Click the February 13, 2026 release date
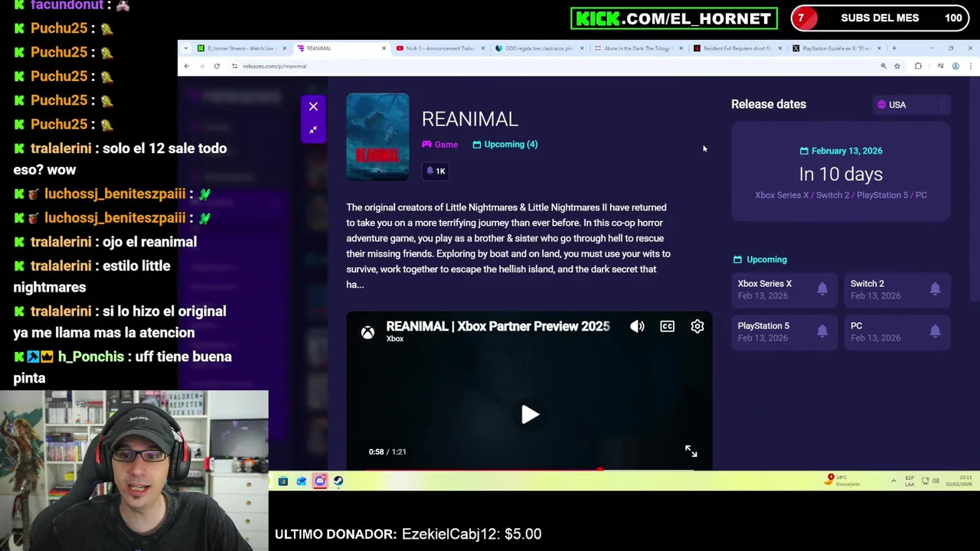This screenshot has height=551, width=980. (x=841, y=152)
